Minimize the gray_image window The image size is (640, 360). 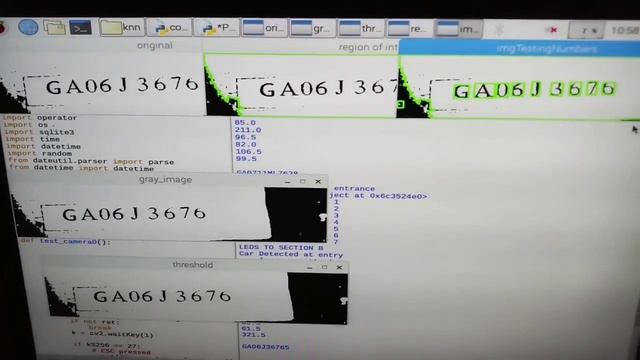(x=287, y=182)
